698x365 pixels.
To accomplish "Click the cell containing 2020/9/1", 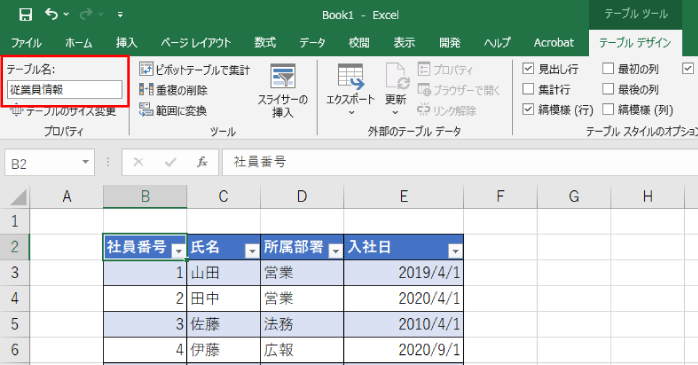I will click(404, 350).
